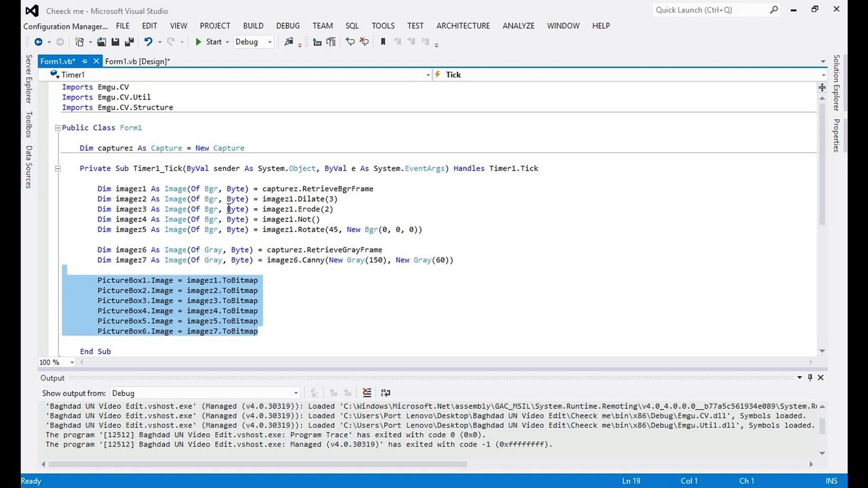The width and height of the screenshot is (868, 488).
Task: Open the Properties side tab
Action: [837, 136]
